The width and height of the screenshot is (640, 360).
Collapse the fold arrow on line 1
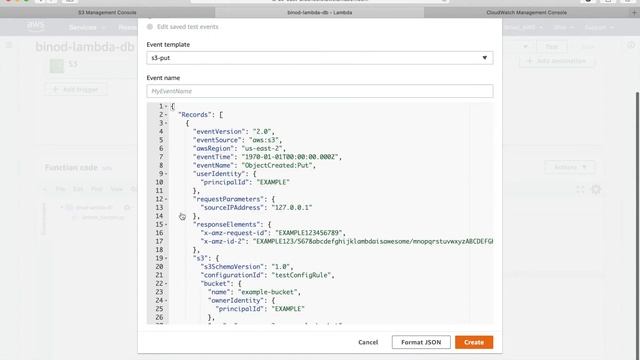tap(166, 106)
